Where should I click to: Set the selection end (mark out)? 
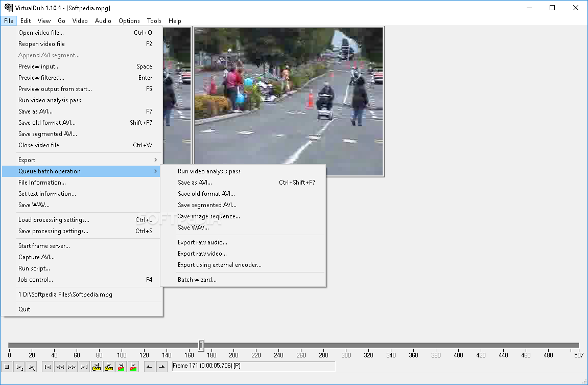(x=162, y=367)
